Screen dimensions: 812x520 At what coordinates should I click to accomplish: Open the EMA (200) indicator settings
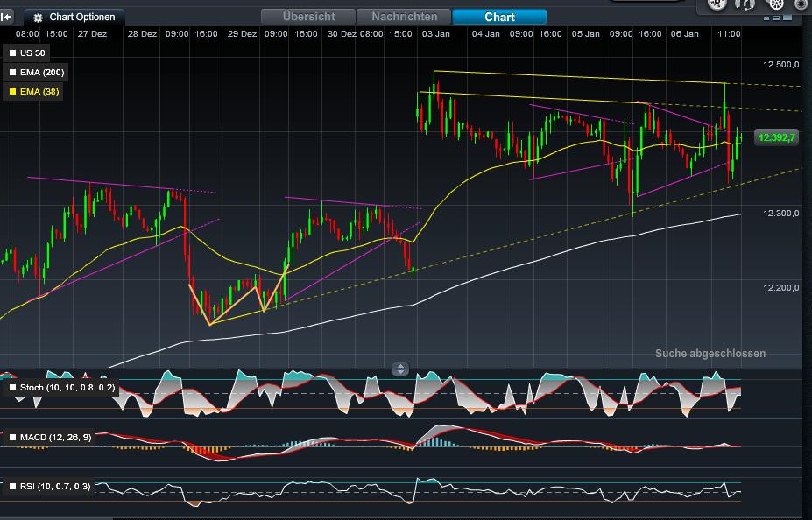point(14,72)
